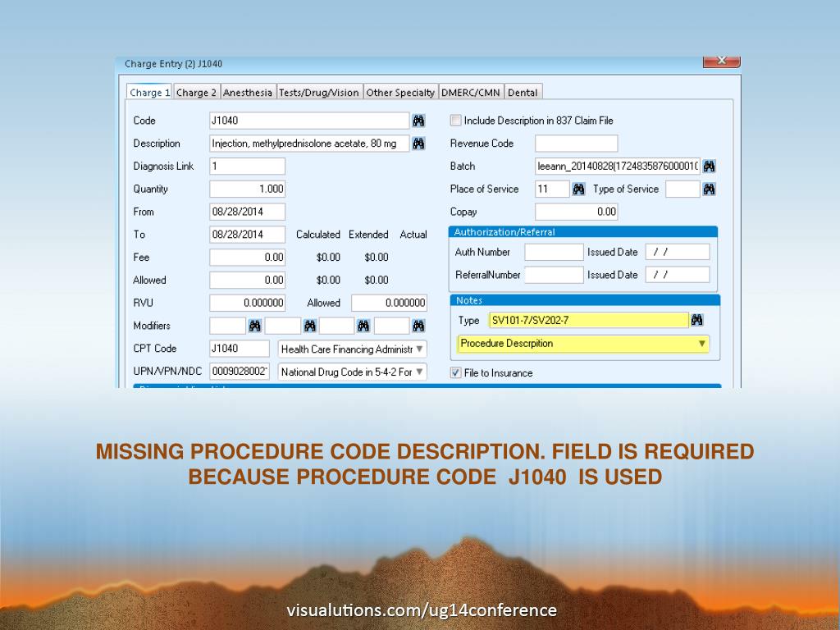Select the ReferralNumber Issued Date field
840x630 pixels.
point(678,275)
